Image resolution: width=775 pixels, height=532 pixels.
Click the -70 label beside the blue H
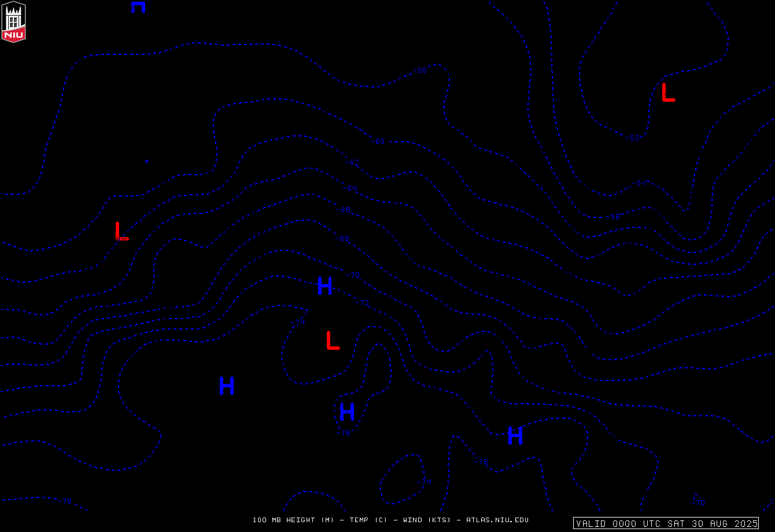click(x=353, y=275)
